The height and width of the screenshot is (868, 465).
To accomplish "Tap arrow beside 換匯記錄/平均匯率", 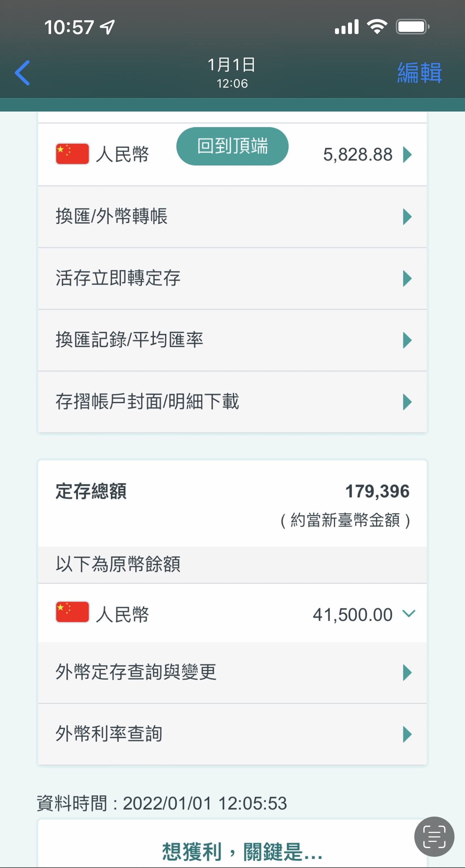I will tap(407, 340).
